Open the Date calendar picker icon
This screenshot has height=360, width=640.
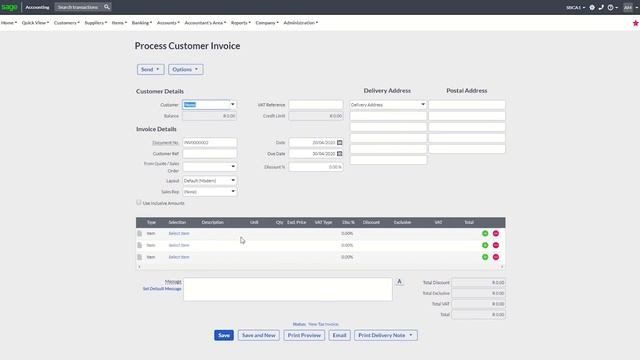tap(339, 142)
